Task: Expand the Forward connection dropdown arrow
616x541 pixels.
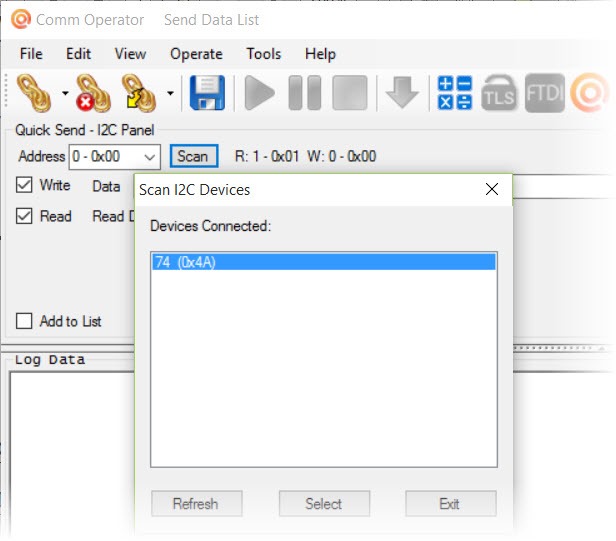Action: [170, 94]
